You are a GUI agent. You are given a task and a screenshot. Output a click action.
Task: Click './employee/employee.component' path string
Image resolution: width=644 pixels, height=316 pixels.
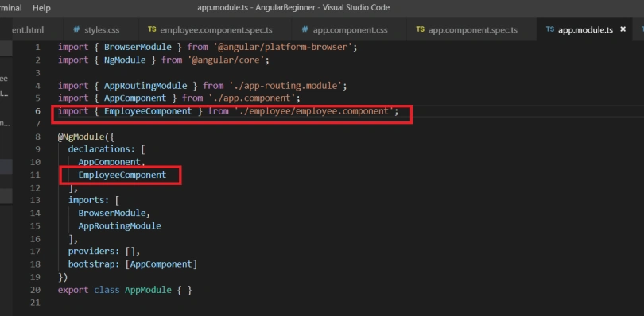click(314, 111)
